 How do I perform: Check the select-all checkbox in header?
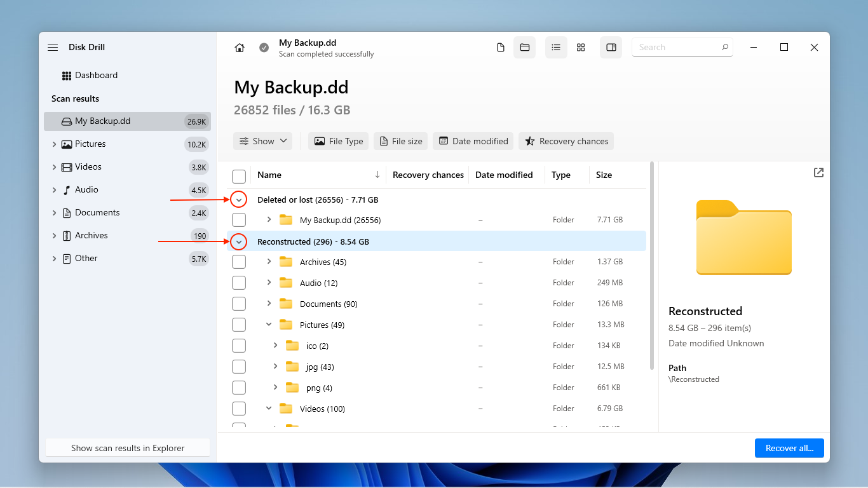(x=239, y=175)
